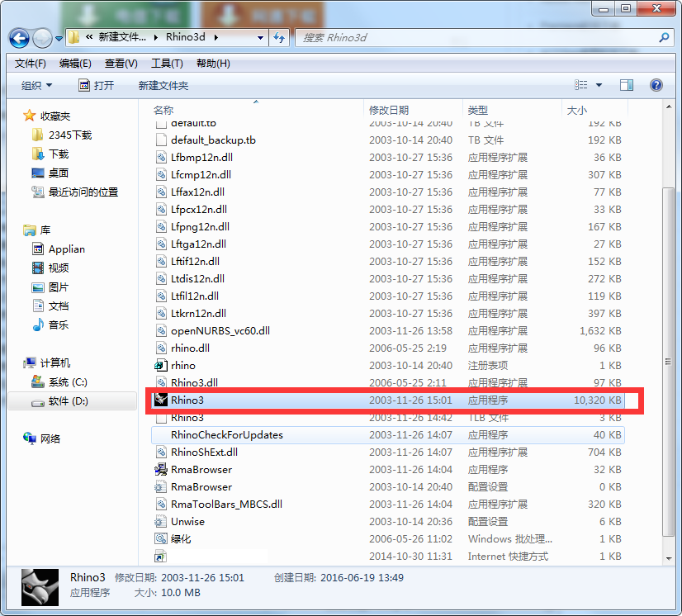The width and height of the screenshot is (682, 616).
Task: Select 网络 in the navigation pane
Action: (x=50, y=439)
